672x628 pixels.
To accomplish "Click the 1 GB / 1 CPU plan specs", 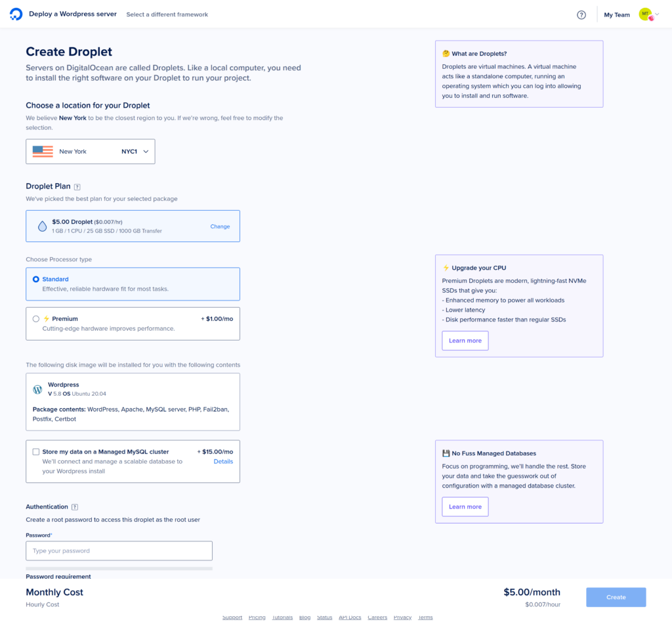I will tap(107, 231).
